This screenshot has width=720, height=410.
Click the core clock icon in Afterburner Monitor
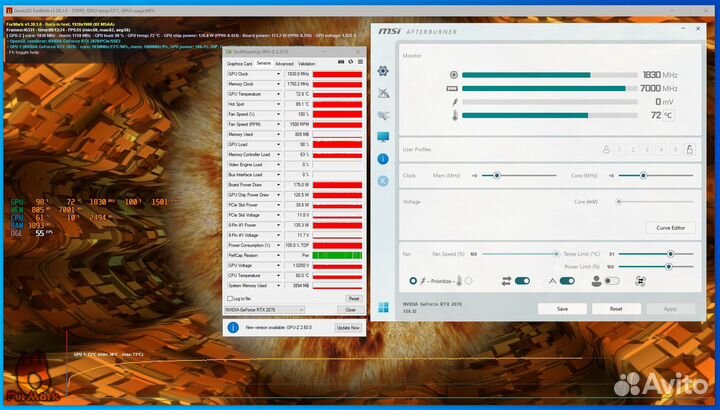click(454, 75)
